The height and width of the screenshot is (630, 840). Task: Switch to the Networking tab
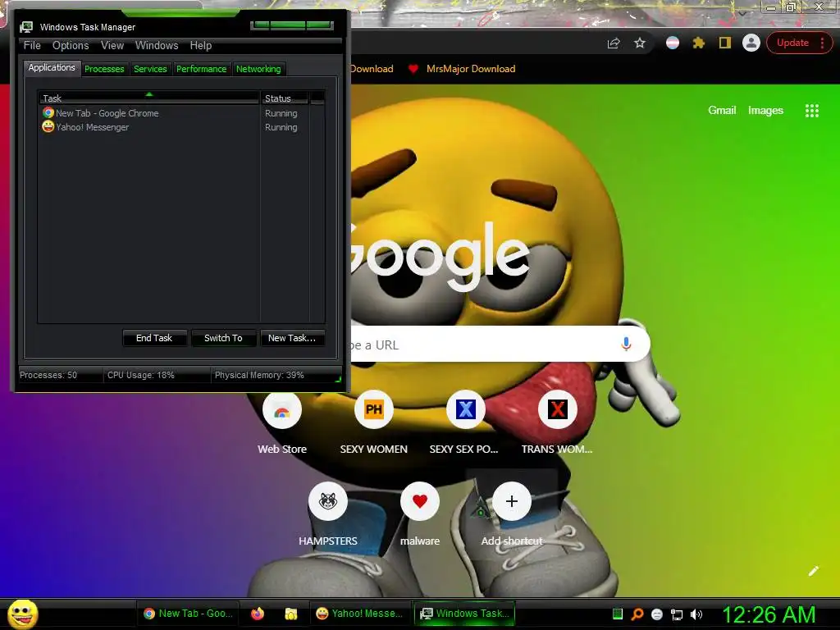(x=258, y=69)
